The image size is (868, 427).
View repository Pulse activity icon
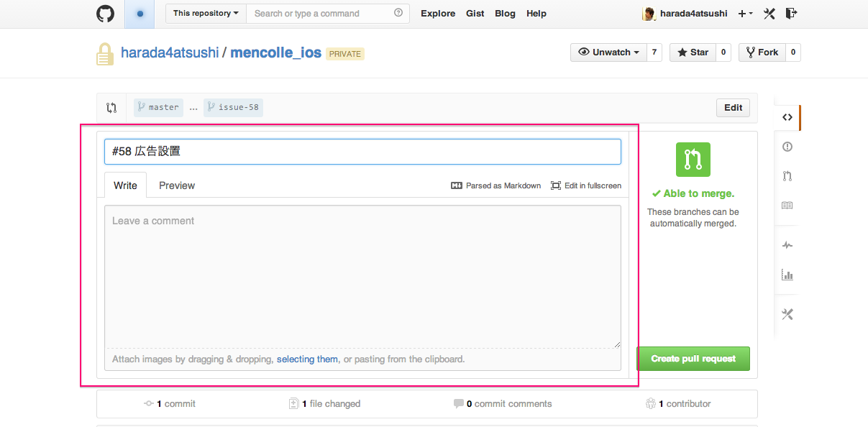point(787,245)
